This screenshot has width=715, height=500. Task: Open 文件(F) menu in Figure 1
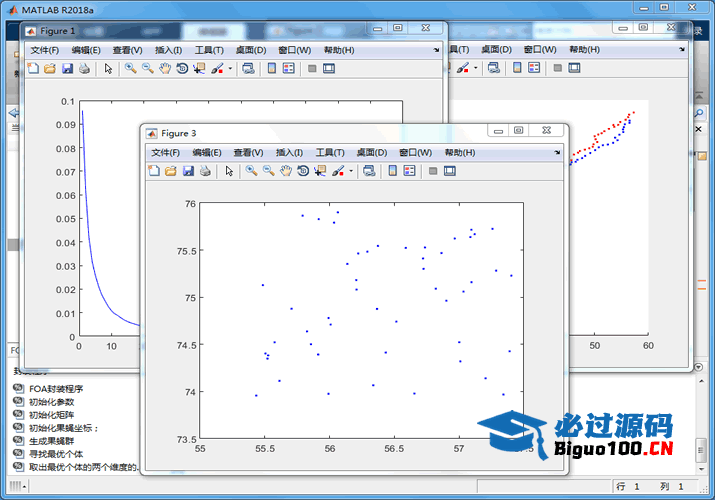click(x=45, y=50)
